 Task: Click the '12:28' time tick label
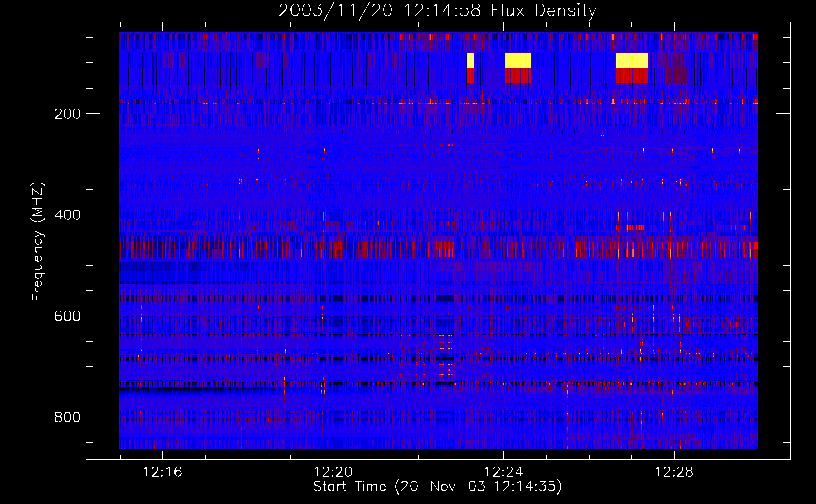[674, 472]
